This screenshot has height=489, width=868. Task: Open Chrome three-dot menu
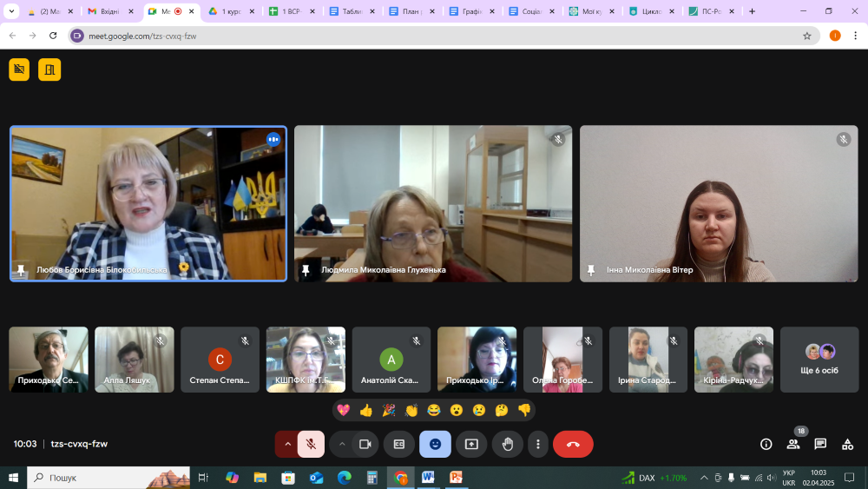click(x=855, y=36)
